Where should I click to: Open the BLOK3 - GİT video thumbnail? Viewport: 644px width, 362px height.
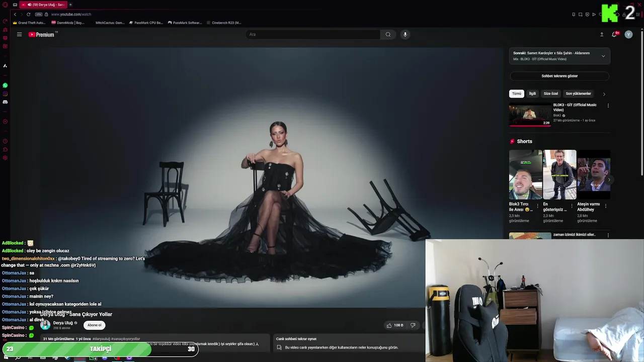pyautogui.click(x=530, y=115)
